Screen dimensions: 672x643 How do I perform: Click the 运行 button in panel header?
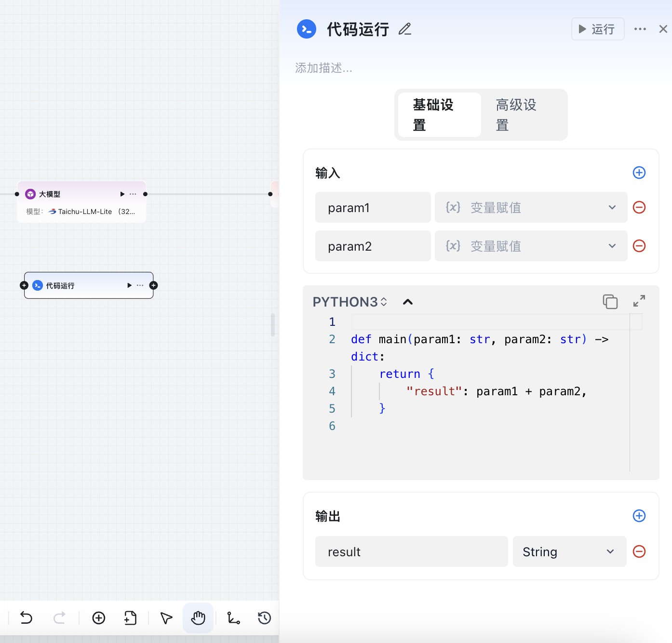pyautogui.click(x=597, y=29)
